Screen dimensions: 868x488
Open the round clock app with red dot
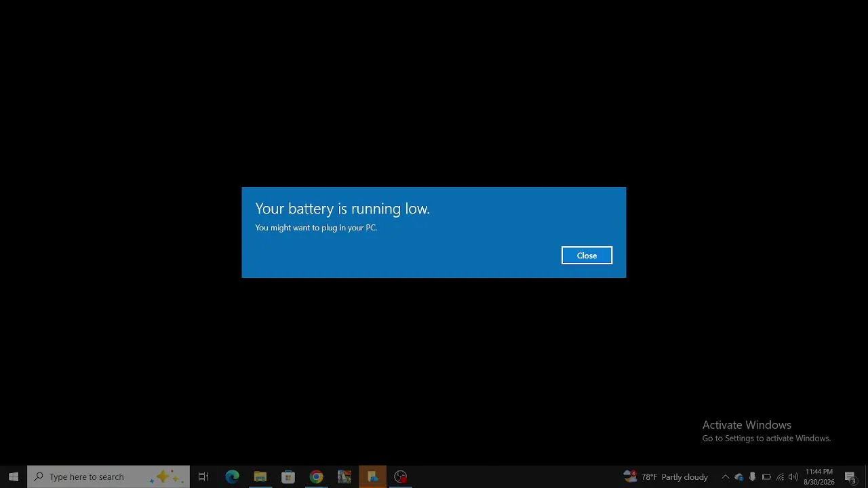click(x=401, y=476)
